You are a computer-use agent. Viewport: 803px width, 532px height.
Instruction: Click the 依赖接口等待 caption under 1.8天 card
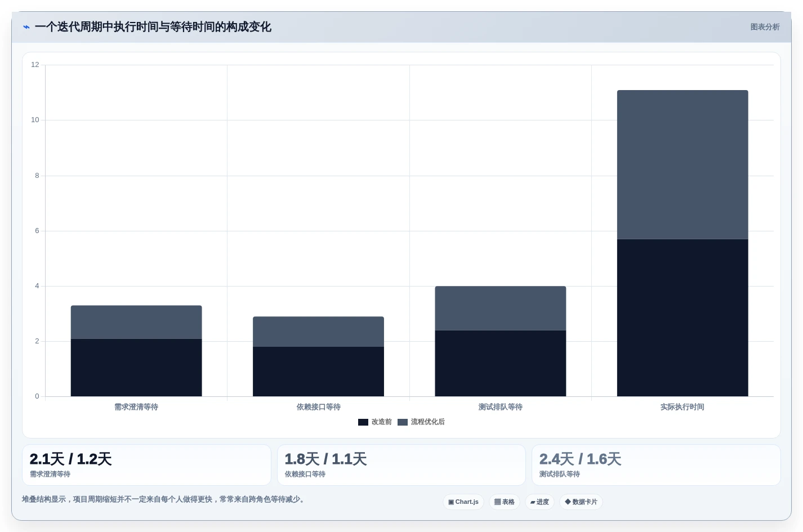[x=305, y=474]
